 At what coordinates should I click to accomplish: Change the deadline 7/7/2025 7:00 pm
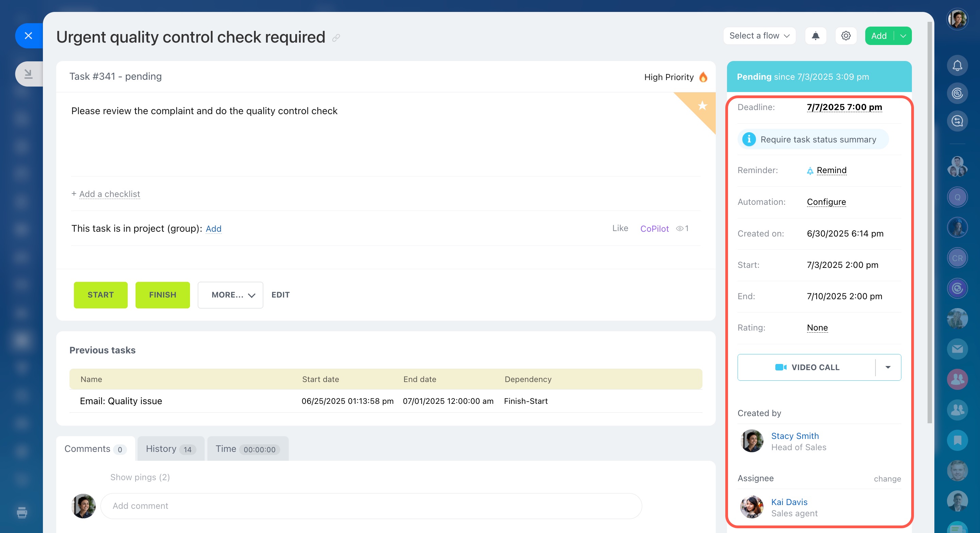[844, 107]
